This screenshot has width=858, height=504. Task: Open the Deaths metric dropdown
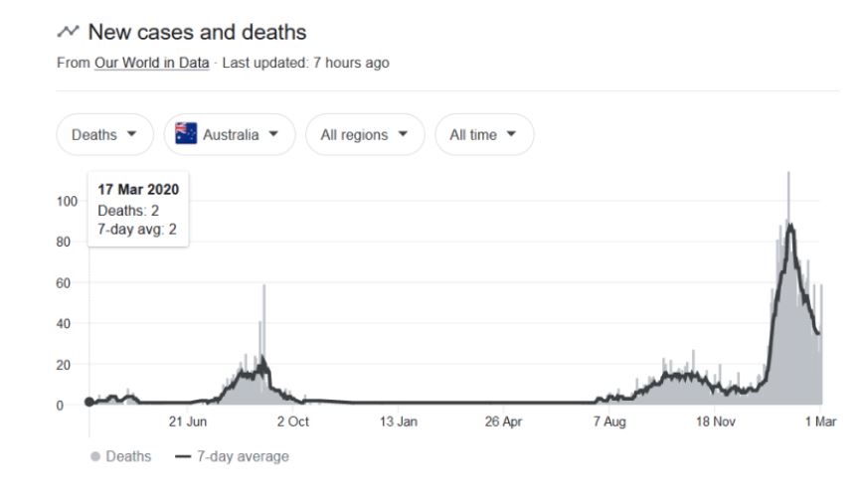[105, 135]
